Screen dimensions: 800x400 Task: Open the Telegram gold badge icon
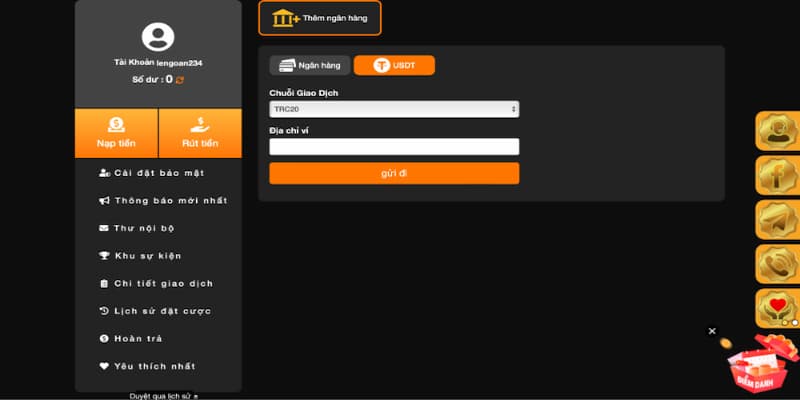pos(778,220)
